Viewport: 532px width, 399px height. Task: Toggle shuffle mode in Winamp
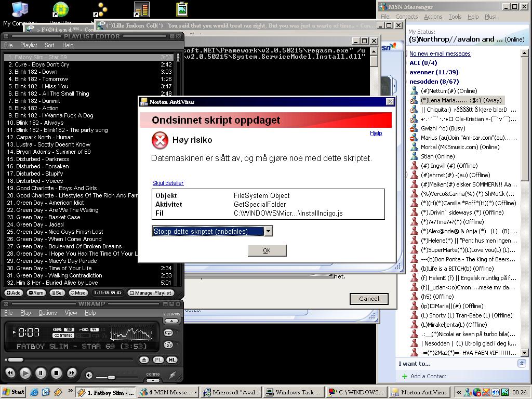point(168,345)
